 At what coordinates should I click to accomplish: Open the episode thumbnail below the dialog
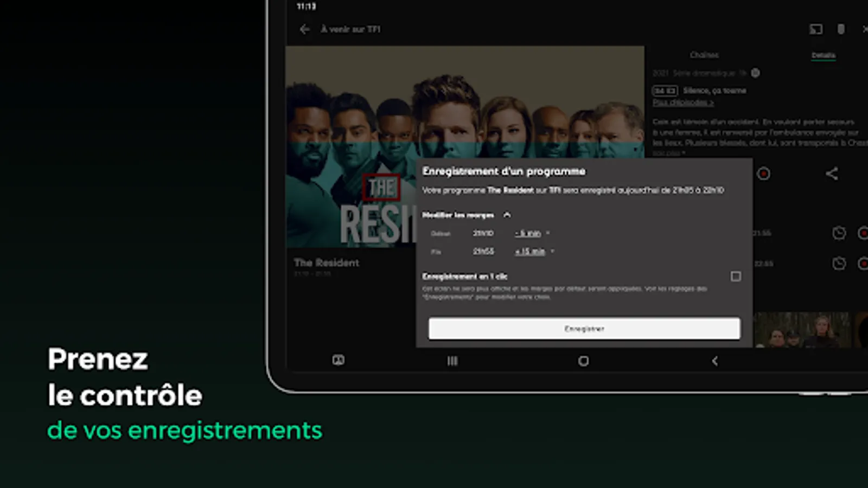[x=802, y=330]
